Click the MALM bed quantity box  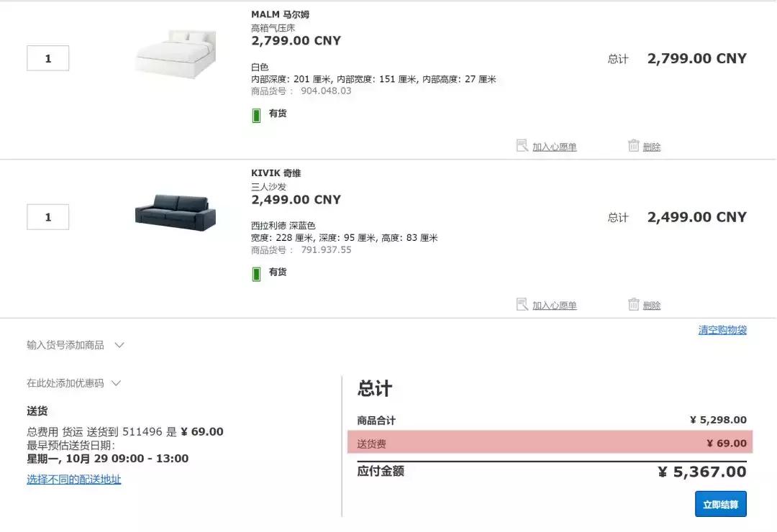pyautogui.click(x=47, y=58)
